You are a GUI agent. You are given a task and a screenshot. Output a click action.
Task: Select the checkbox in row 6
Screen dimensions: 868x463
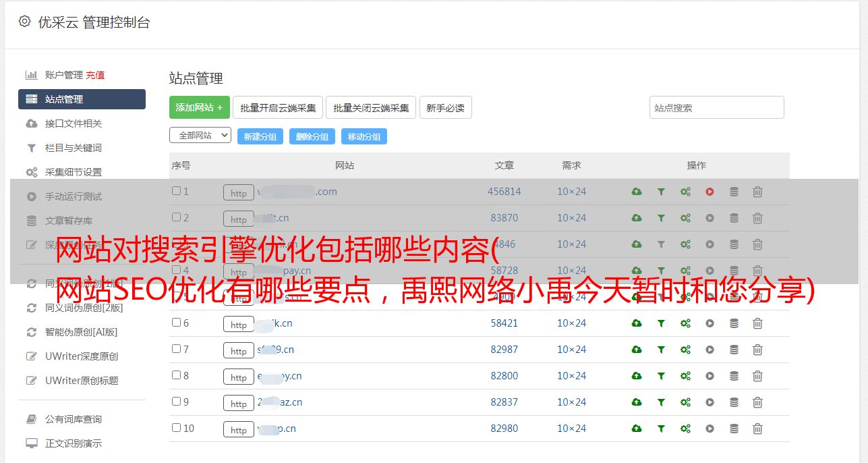176,323
